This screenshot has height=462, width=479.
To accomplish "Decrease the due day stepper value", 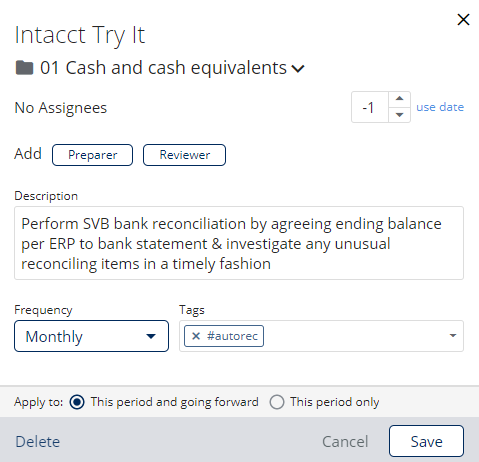I will click(399, 115).
